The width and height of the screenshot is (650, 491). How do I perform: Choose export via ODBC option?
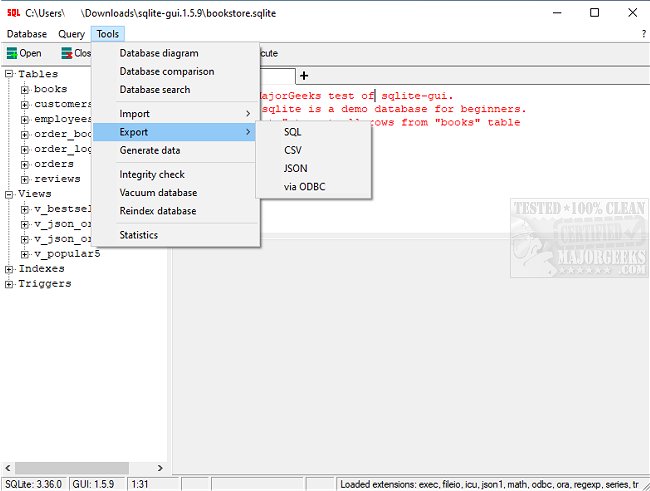(x=313, y=187)
